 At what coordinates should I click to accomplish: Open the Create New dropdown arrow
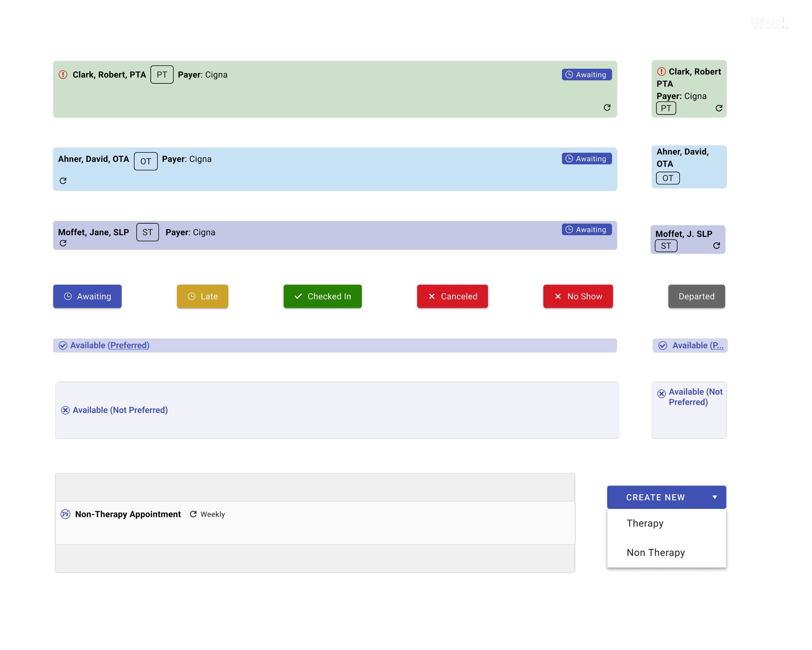pos(715,497)
